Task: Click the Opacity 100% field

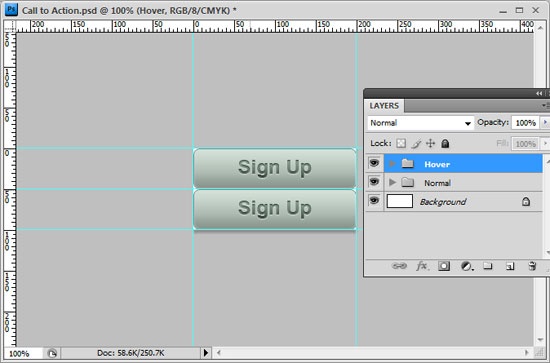Action: click(x=525, y=123)
